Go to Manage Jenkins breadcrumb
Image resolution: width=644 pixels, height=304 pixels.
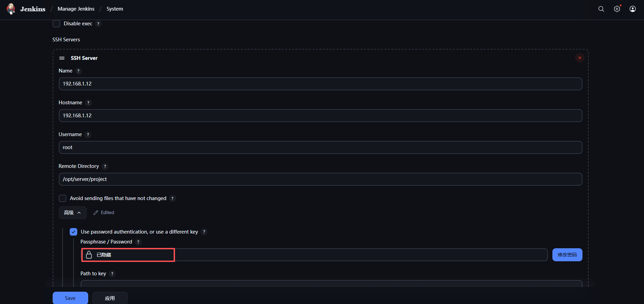pos(76,9)
